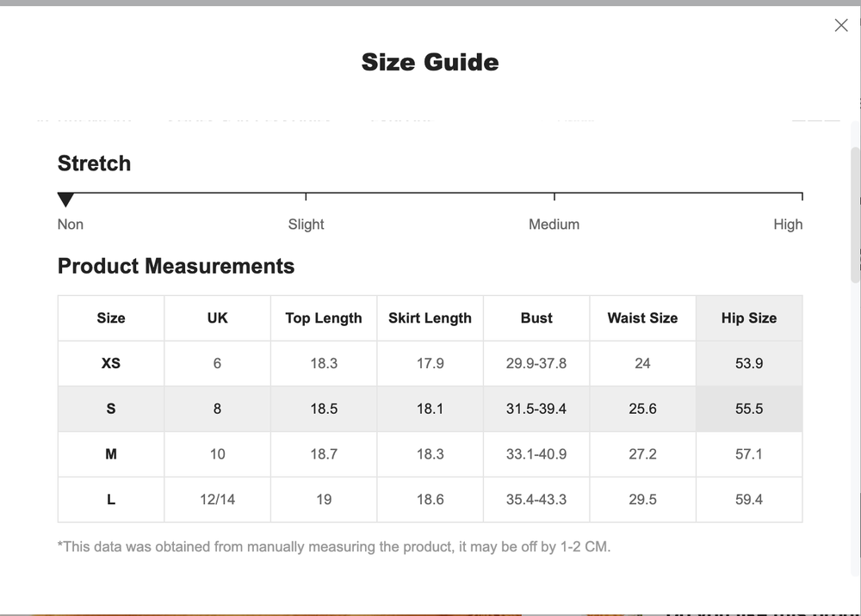
Task: Select the 'Medium' stretch label
Action: coord(554,225)
